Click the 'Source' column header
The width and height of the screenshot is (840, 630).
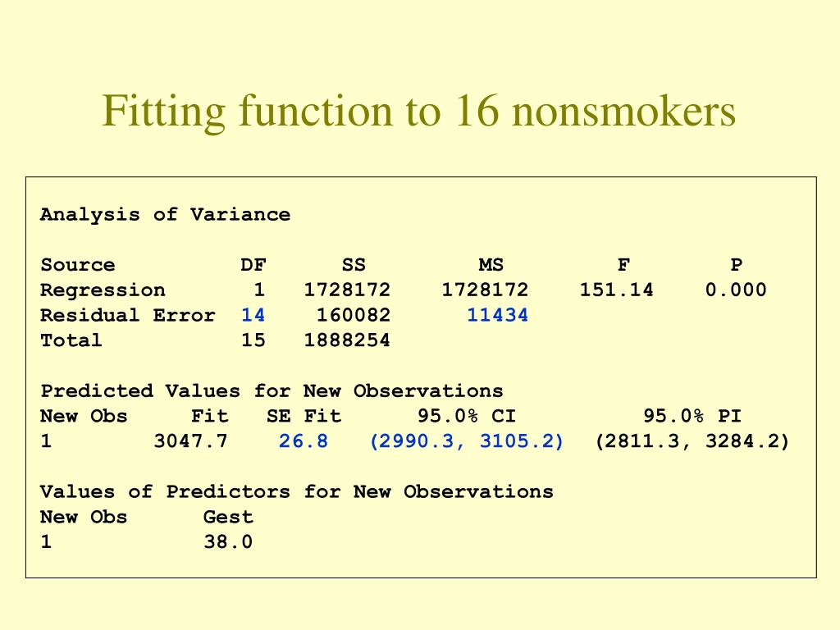pyautogui.click(x=78, y=265)
